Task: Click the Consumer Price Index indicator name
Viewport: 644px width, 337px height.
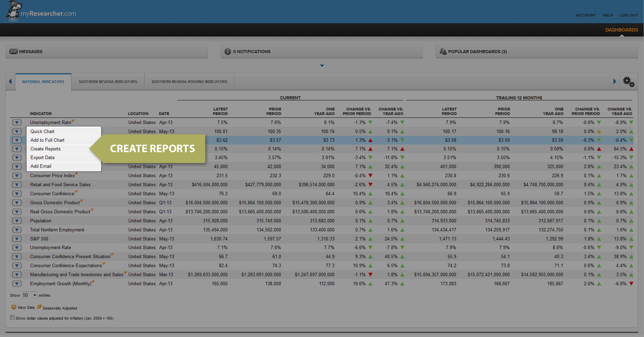Action: tap(52, 175)
